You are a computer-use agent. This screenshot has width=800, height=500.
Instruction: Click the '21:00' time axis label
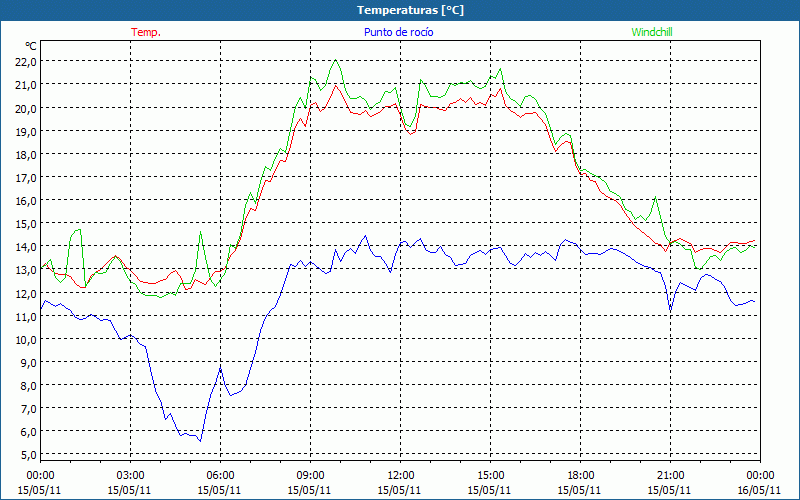point(670,475)
